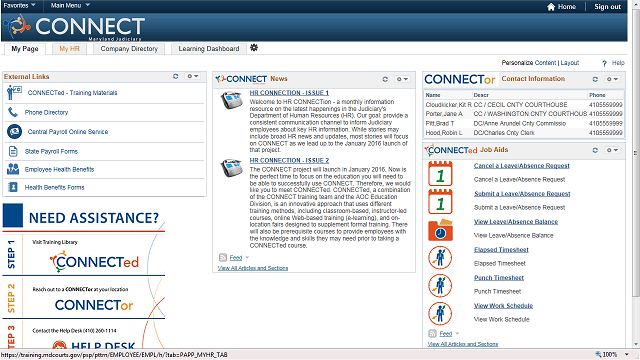Click the Central Payroll Online Service icon

tap(14, 131)
